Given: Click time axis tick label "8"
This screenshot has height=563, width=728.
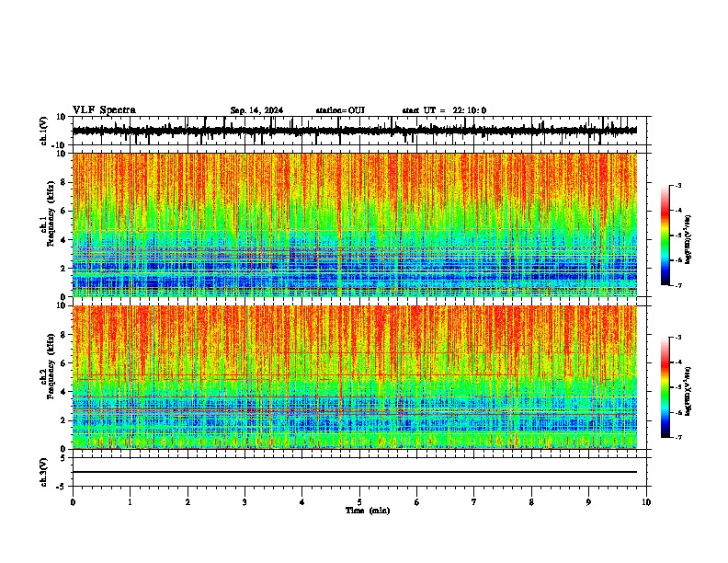Looking at the screenshot, I should coord(531,502).
